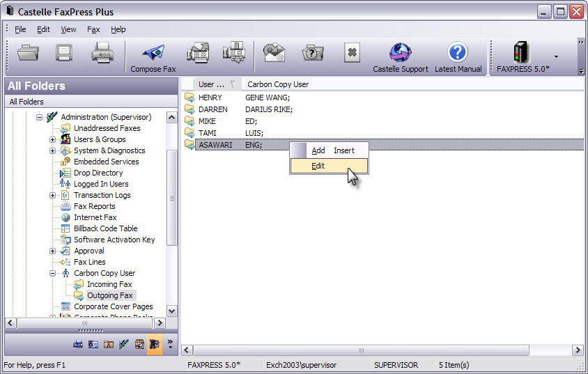Open the Latest Manual help icon
This screenshot has width=588, height=374.
pos(458,58)
